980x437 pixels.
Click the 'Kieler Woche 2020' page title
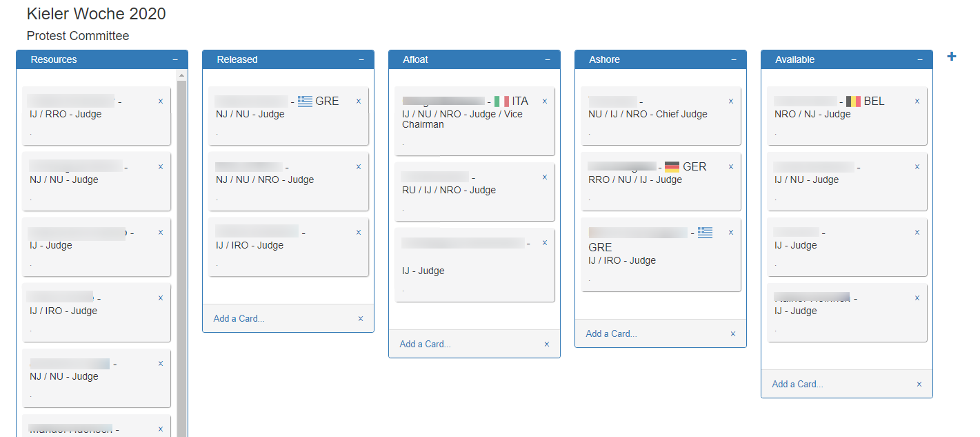pyautogui.click(x=97, y=14)
